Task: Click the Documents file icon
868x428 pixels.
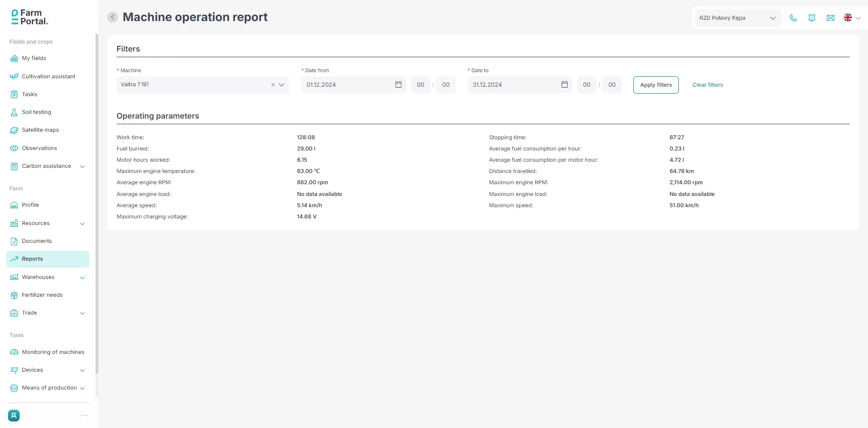Action: pyautogui.click(x=14, y=241)
